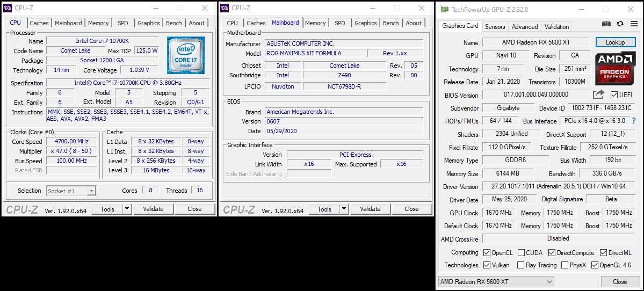644x291 pixels.
Task: Click the GPU-Z title bar app icon
Action: pos(443,10)
